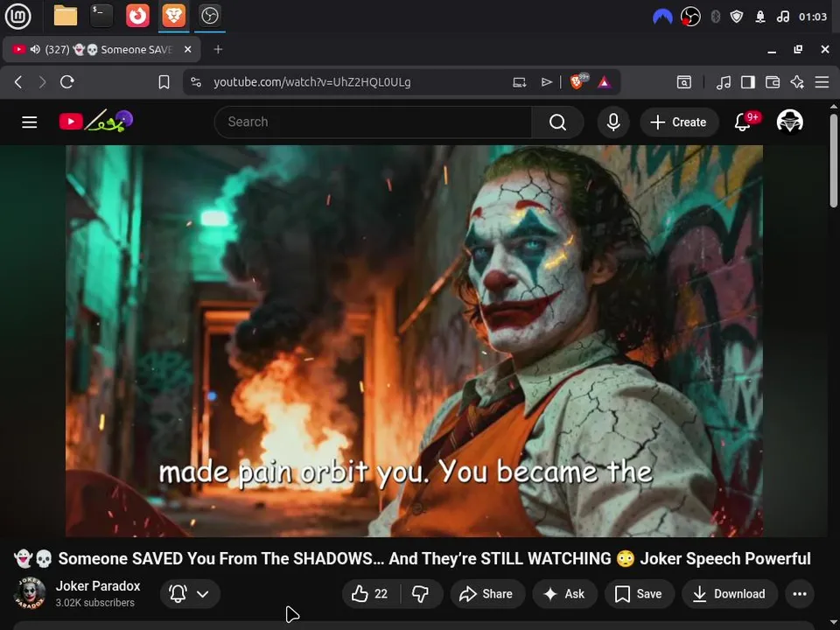Open YouTube notifications bell with 9+ badge
840x630 pixels.
tap(744, 122)
